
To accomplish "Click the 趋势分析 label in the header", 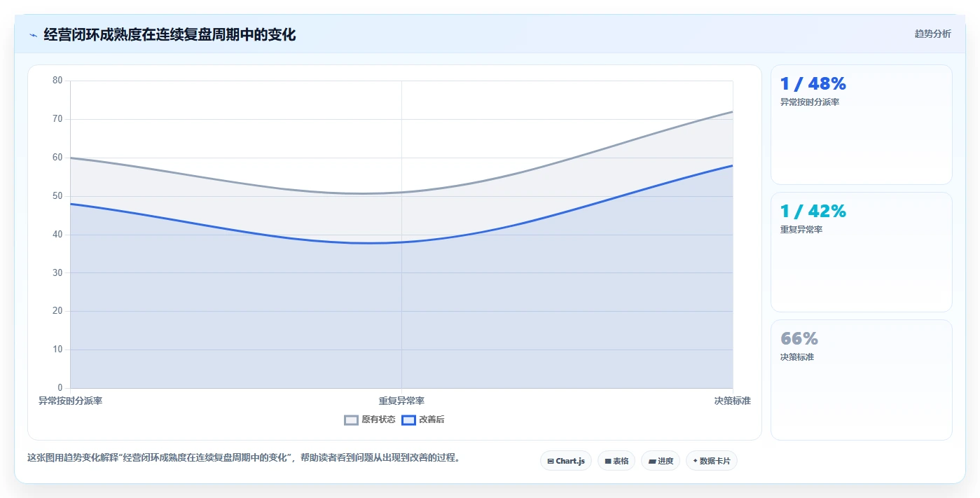I will (x=932, y=34).
